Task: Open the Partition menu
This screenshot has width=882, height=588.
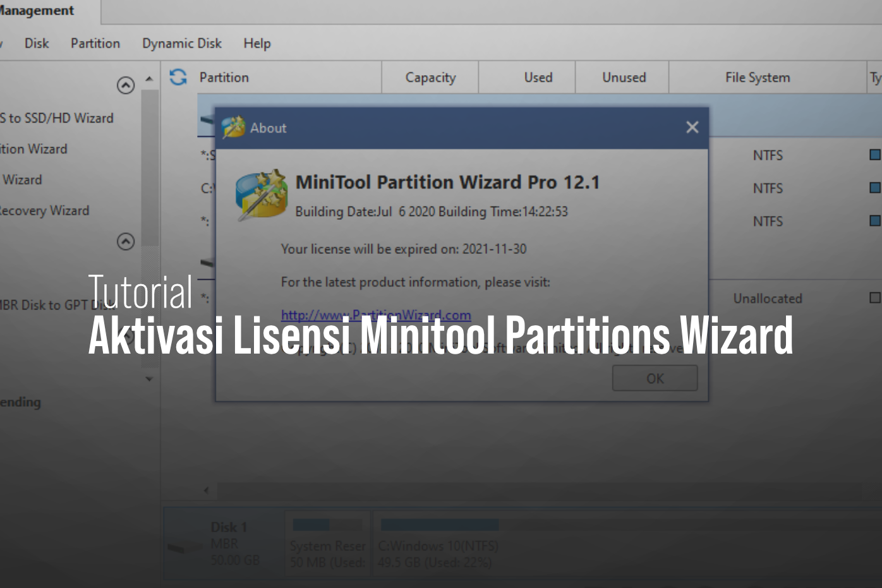Action: click(95, 43)
